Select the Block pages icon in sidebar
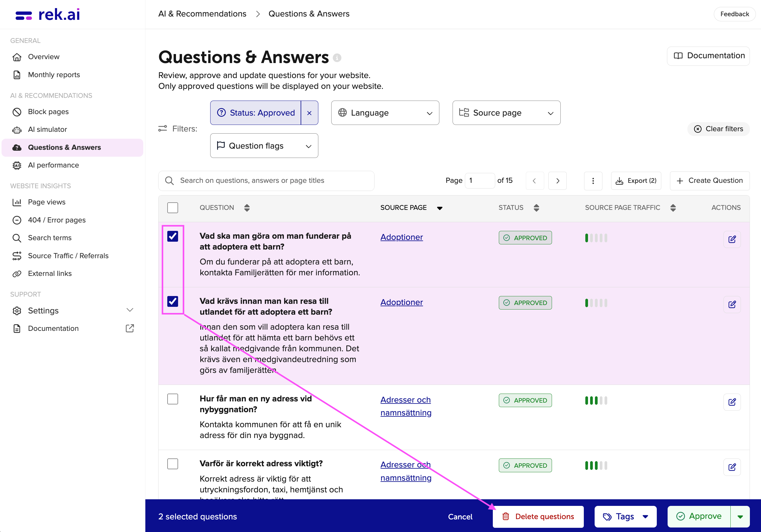The image size is (761, 532). click(17, 112)
